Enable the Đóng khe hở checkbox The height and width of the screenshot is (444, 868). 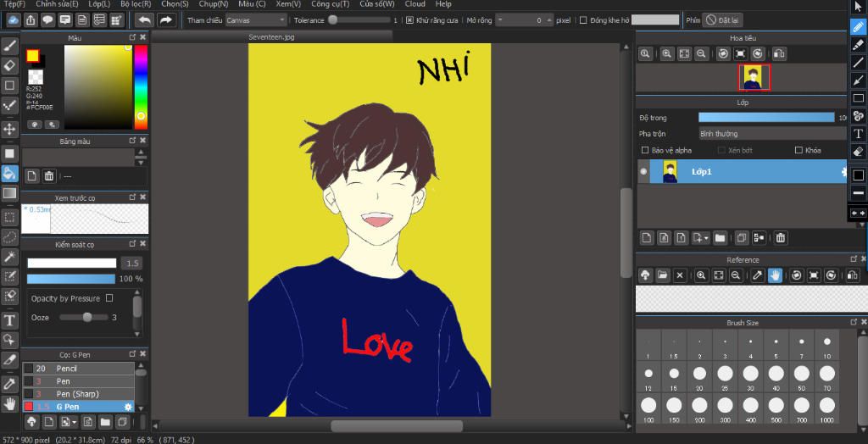tap(583, 20)
